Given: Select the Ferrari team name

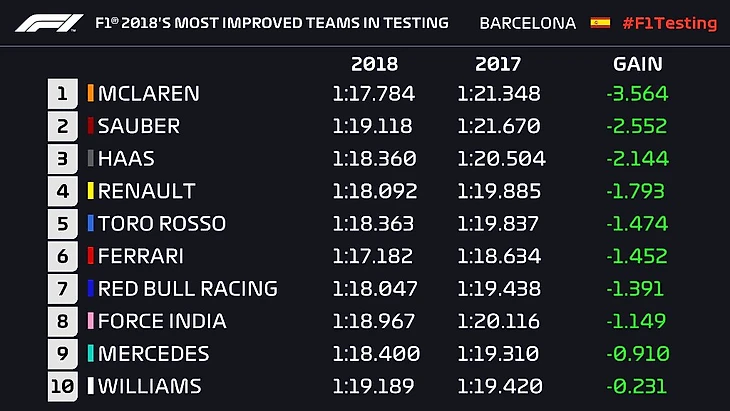Looking at the screenshot, I should click(140, 256).
